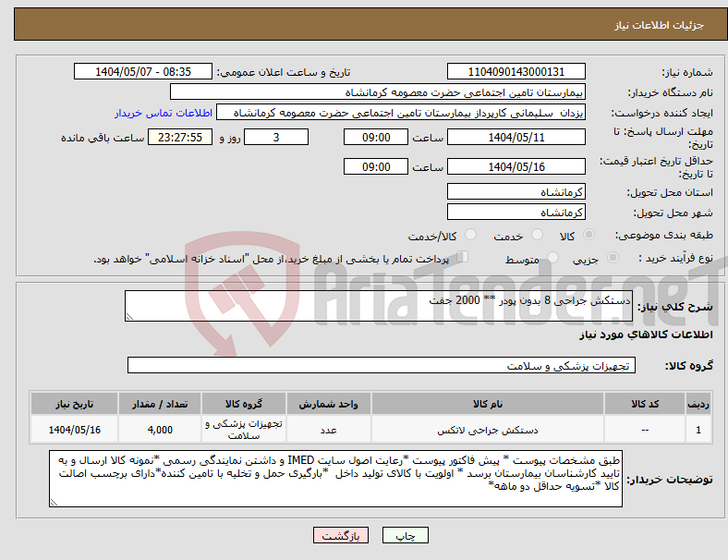This screenshot has height=560, width=728.
Task: Click the buyer organization name field
Action: [378, 91]
